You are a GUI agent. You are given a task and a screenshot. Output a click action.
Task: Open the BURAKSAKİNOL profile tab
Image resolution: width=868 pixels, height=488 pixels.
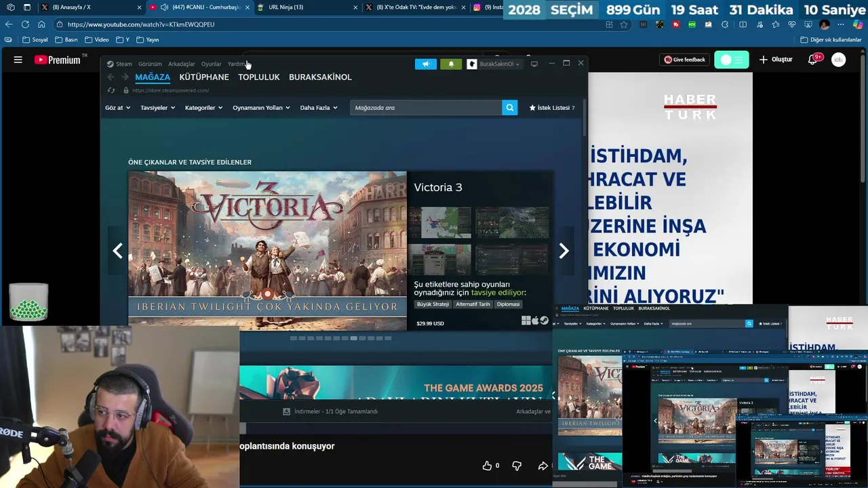pos(320,77)
